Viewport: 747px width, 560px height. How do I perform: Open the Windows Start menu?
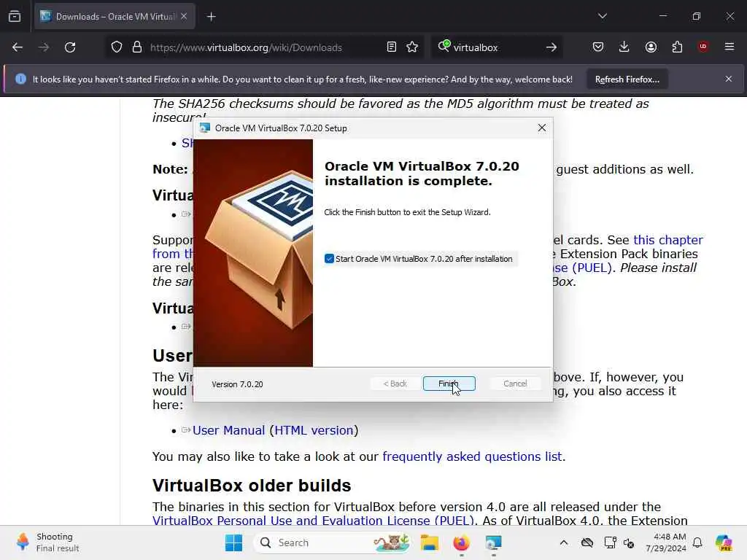[234, 542]
